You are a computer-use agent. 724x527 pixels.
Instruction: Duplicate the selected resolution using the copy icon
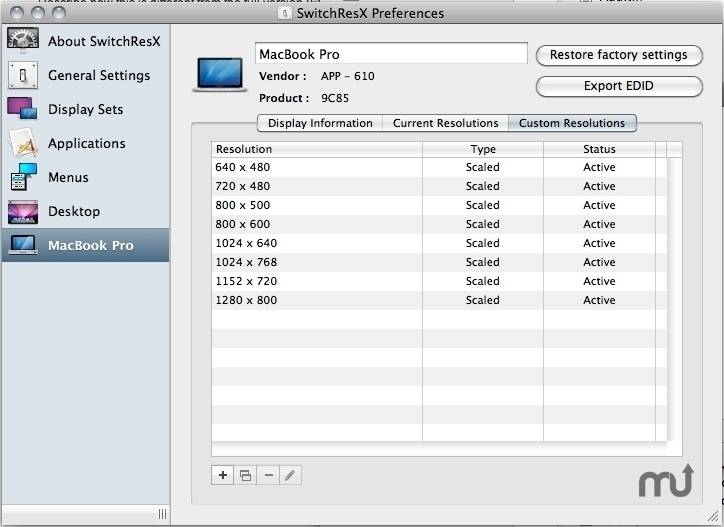click(245, 475)
